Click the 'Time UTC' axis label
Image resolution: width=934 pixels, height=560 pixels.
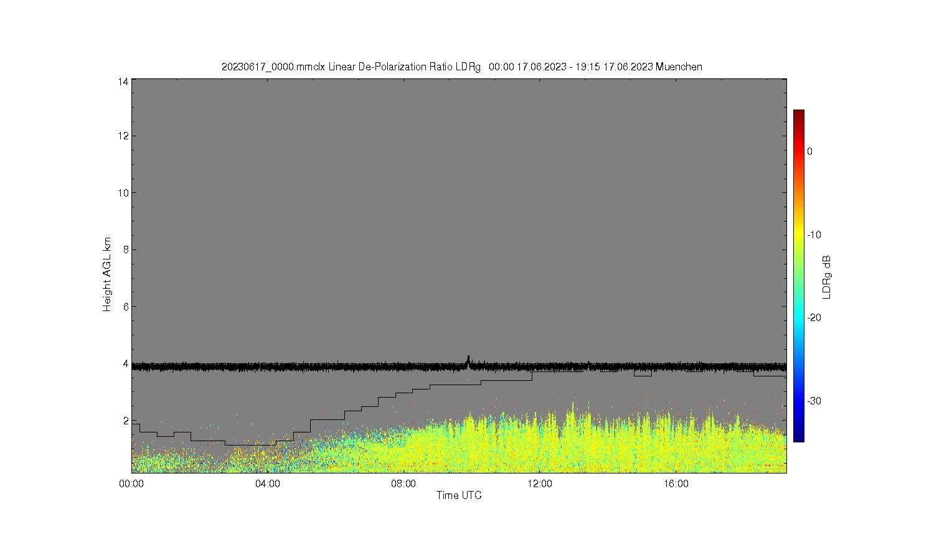click(459, 495)
